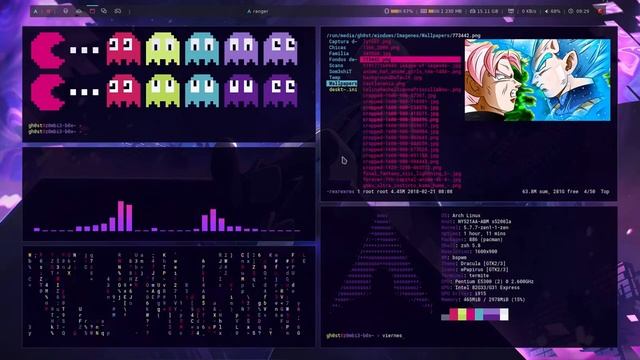Viewport: 640px width, 360px height.
Task: Click the 'root root' status line in ranger
Action: pyautogui.click(x=389, y=191)
